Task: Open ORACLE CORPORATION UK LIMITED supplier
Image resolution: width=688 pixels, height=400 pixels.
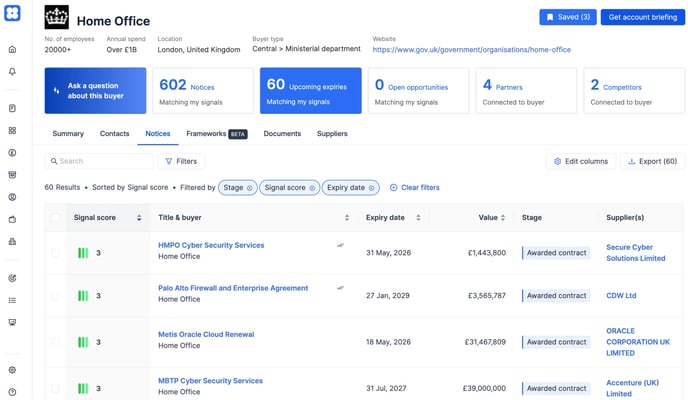Action: tap(638, 342)
